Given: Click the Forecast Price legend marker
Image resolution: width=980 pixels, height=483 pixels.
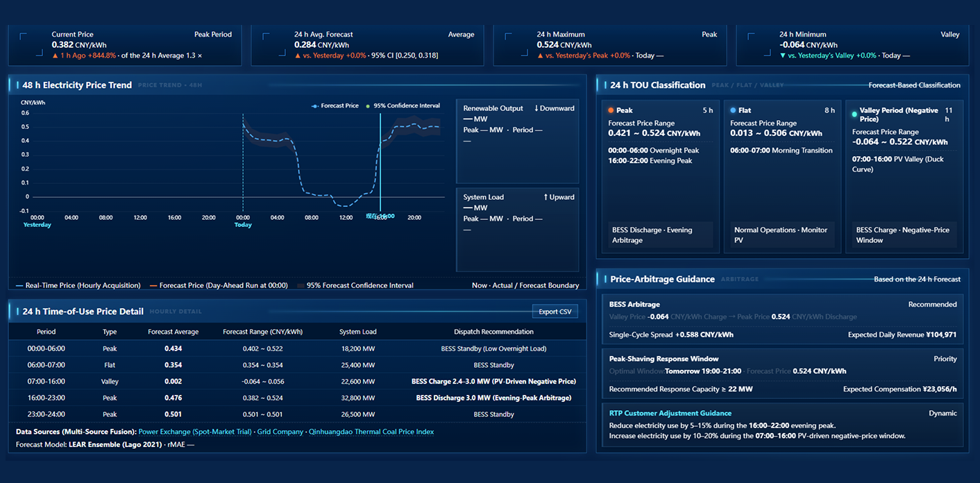Looking at the screenshot, I should tap(315, 106).
